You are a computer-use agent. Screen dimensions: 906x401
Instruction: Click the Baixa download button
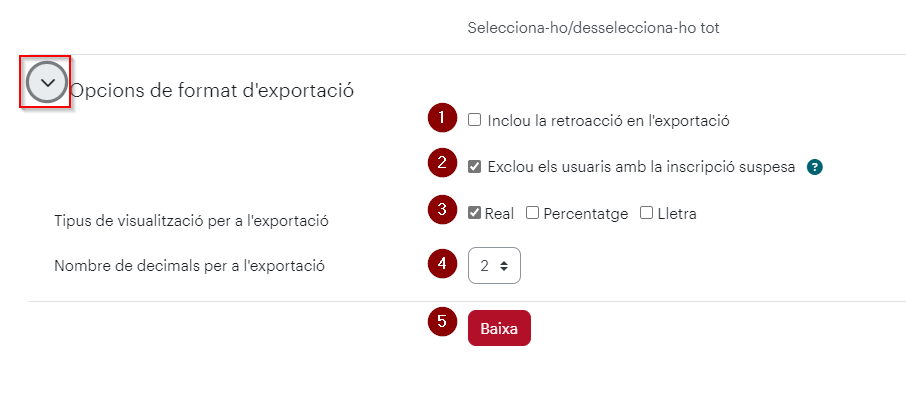[x=499, y=329]
